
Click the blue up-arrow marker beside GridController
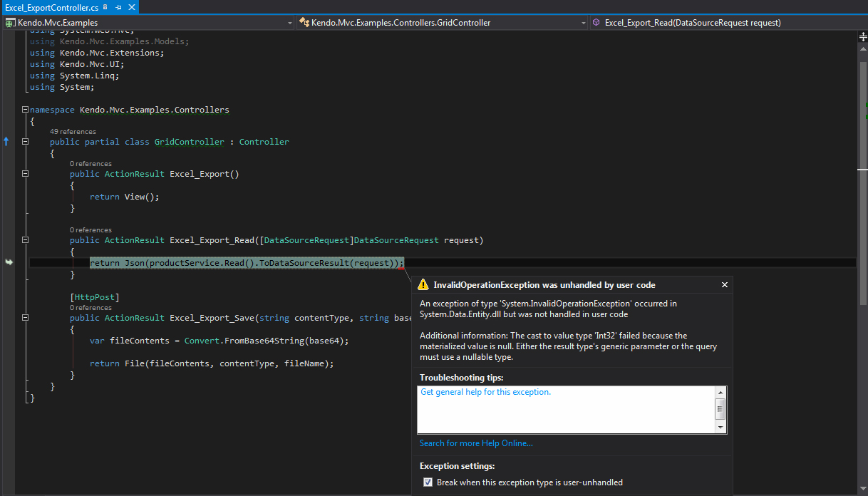point(6,142)
